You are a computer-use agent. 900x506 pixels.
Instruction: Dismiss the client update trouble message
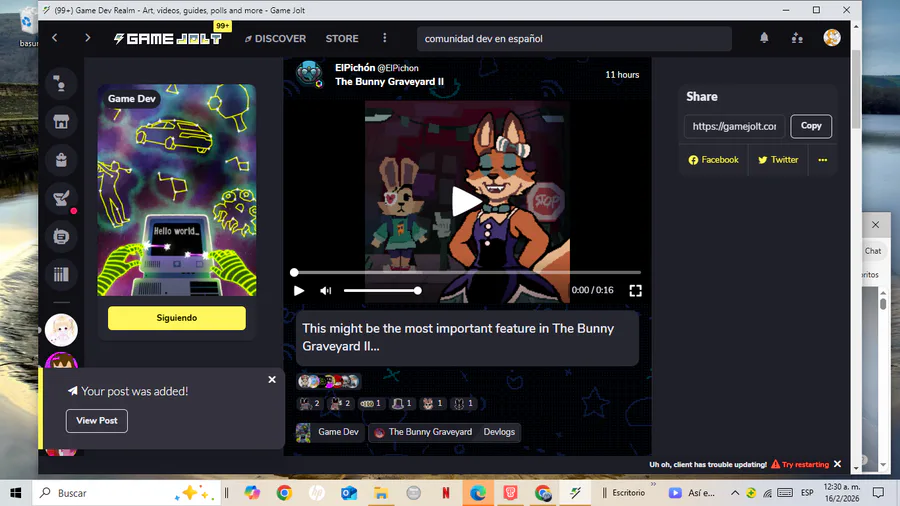837,464
